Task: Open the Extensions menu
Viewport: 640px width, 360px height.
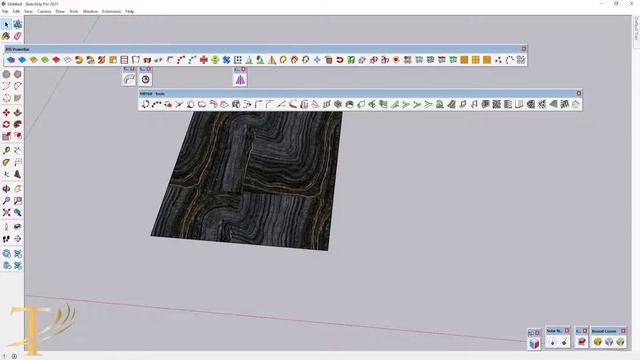Action: coord(111,11)
